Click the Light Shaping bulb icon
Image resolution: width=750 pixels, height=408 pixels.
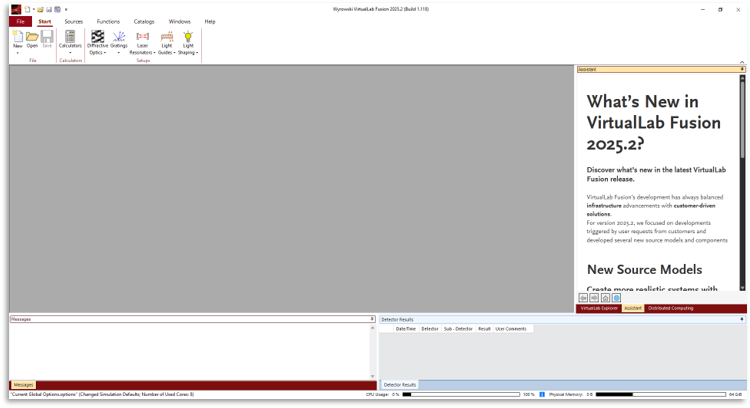pyautogui.click(x=187, y=37)
